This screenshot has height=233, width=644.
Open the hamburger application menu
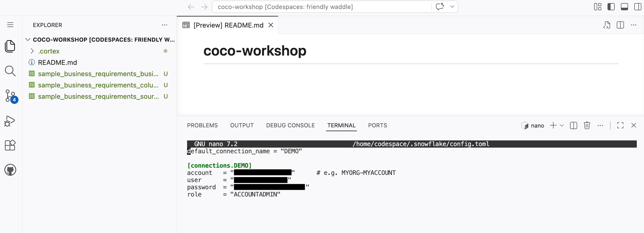click(10, 25)
